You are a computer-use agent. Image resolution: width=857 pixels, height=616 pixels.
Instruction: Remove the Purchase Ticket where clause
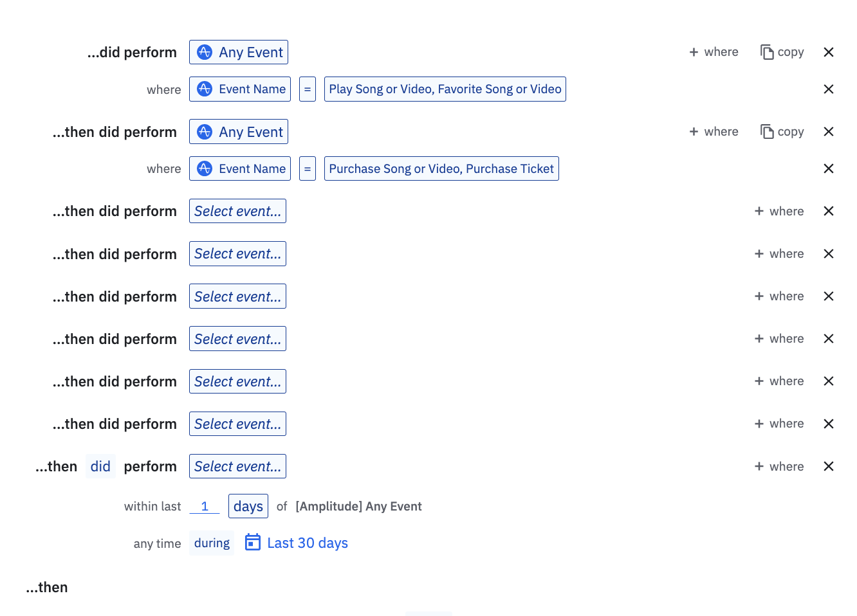[829, 168]
